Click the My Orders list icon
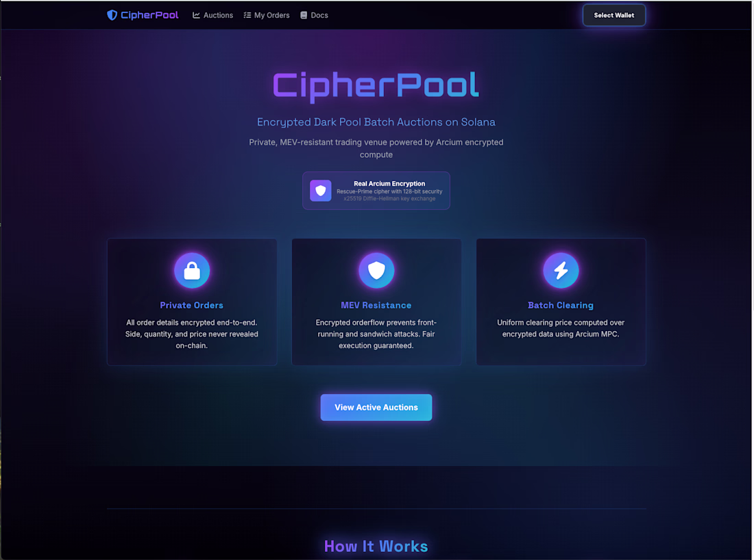Viewport: 754px width, 560px height. click(x=247, y=15)
